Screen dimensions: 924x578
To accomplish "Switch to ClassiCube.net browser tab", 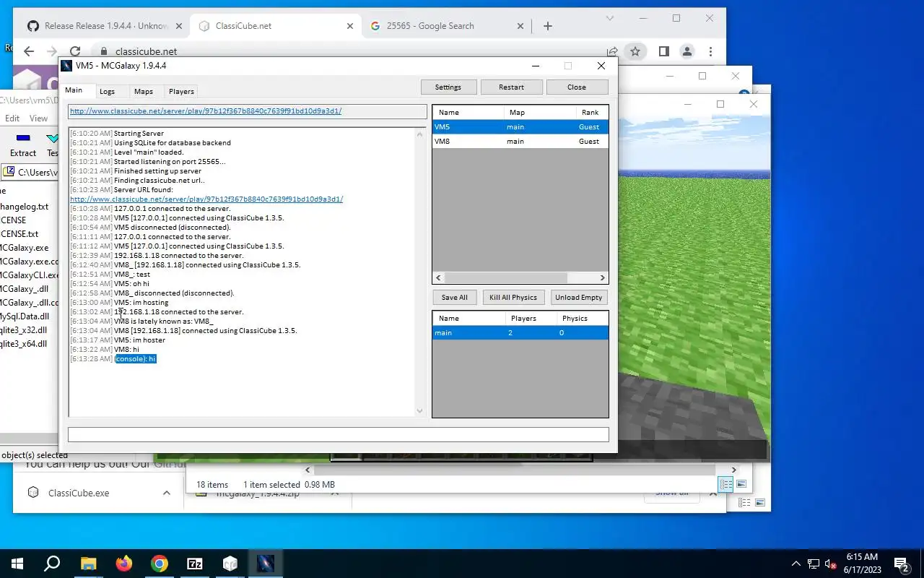I will (274, 26).
